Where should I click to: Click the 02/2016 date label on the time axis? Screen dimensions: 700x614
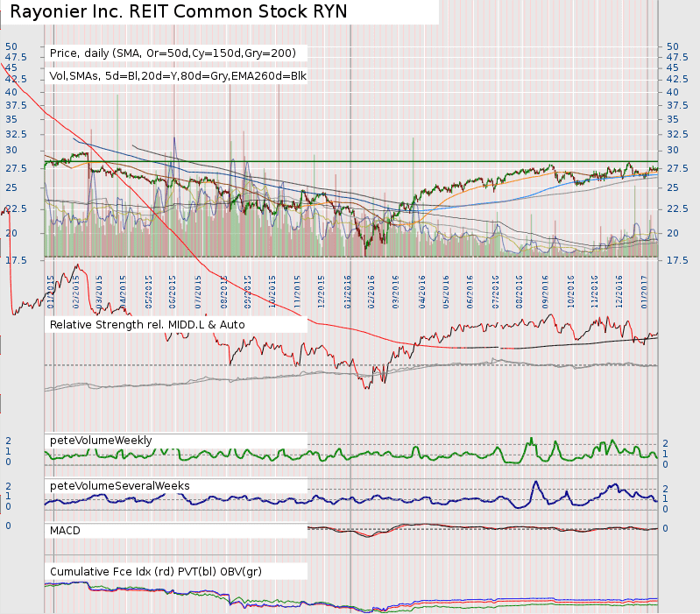[371, 292]
